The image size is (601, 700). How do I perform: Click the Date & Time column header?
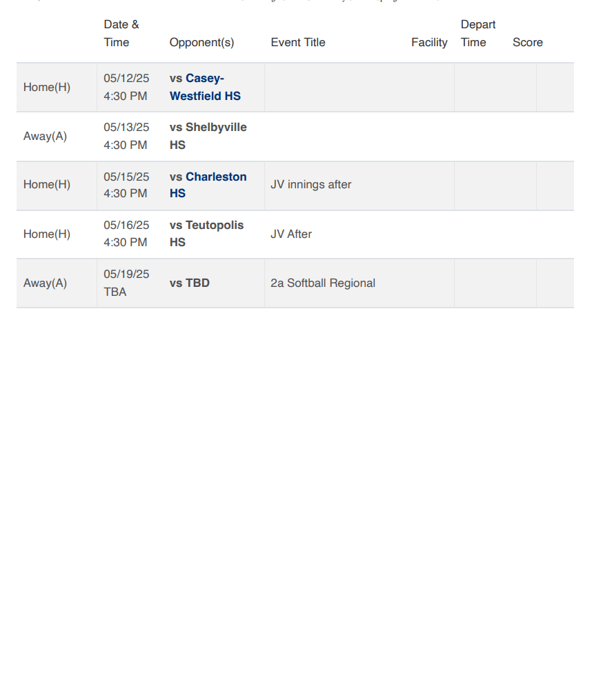point(121,33)
